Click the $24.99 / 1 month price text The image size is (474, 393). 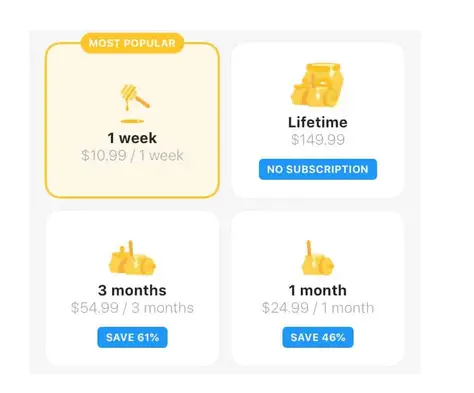click(318, 308)
